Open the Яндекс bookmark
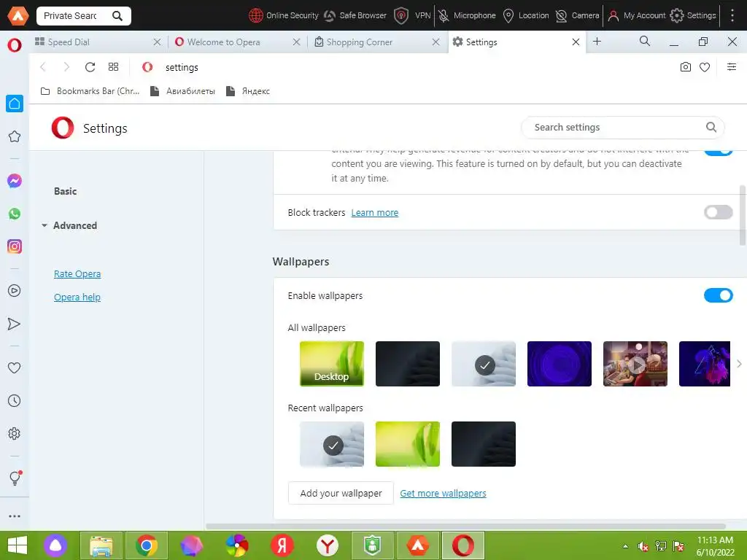This screenshot has width=747, height=560. coord(248,91)
